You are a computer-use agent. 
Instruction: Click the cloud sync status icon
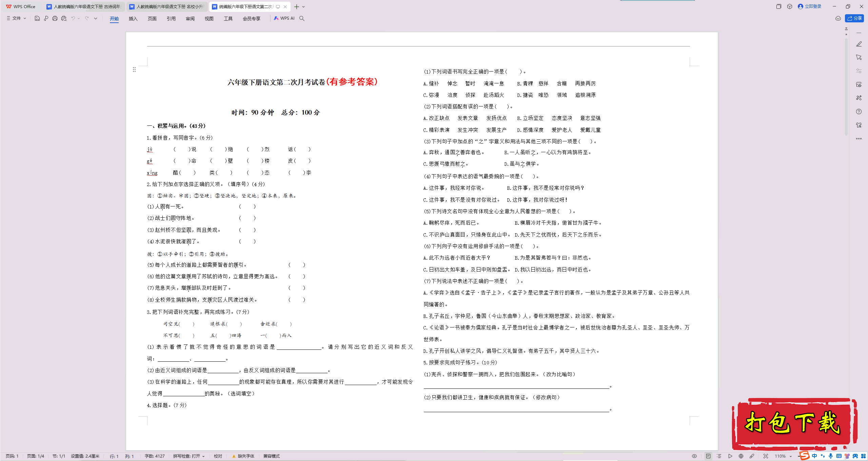point(838,18)
